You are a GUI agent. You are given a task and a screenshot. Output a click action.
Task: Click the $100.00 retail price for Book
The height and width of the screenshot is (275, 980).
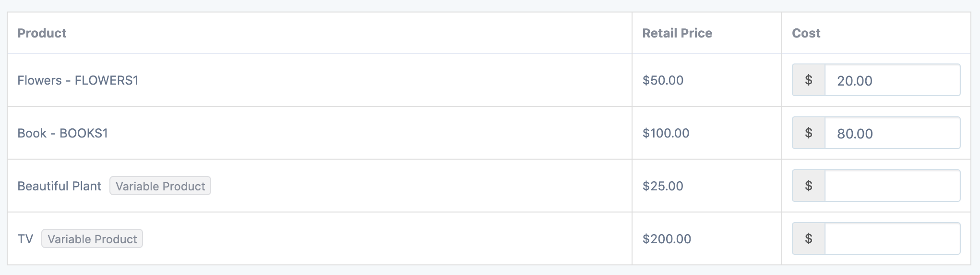click(x=666, y=133)
